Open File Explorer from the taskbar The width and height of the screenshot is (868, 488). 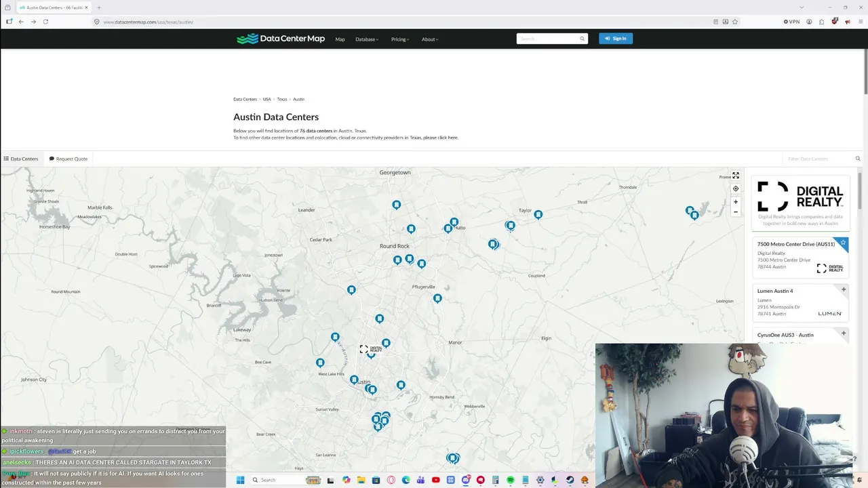click(x=361, y=480)
